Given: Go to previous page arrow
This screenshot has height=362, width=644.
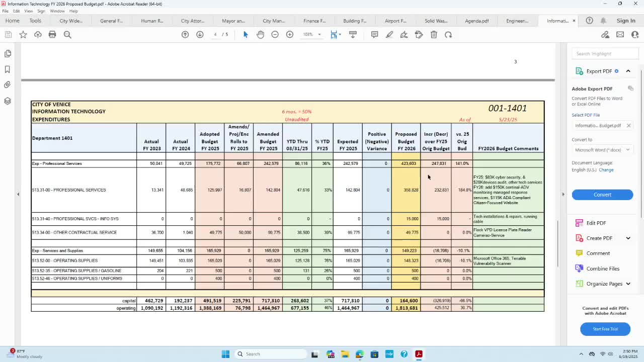Looking at the screenshot, I should pyautogui.click(x=185, y=34).
